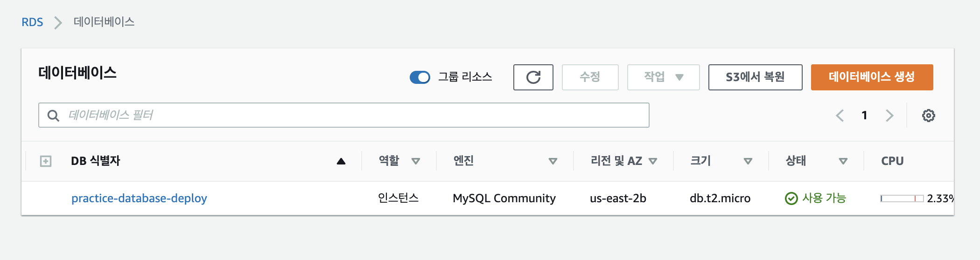Screen dimensions: 980x260
Task: Click the 수정 modify button
Action: point(590,77)
